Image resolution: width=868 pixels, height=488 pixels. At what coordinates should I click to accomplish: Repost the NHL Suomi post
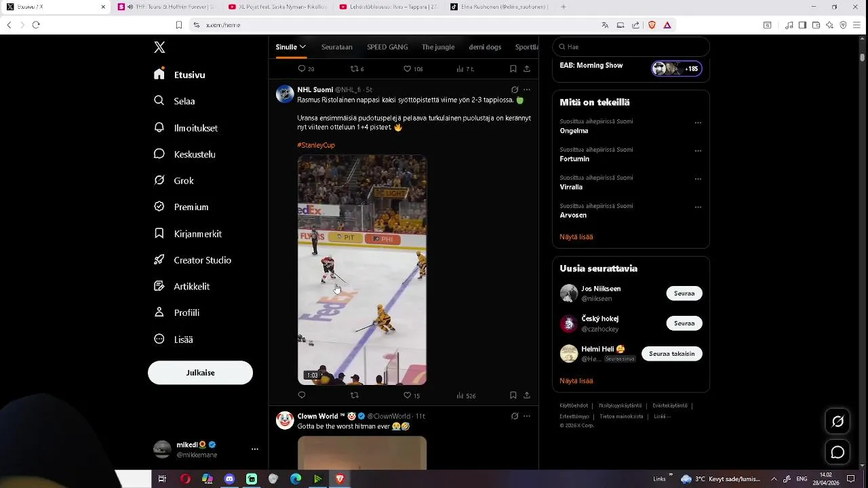click(x=354, y=395)
